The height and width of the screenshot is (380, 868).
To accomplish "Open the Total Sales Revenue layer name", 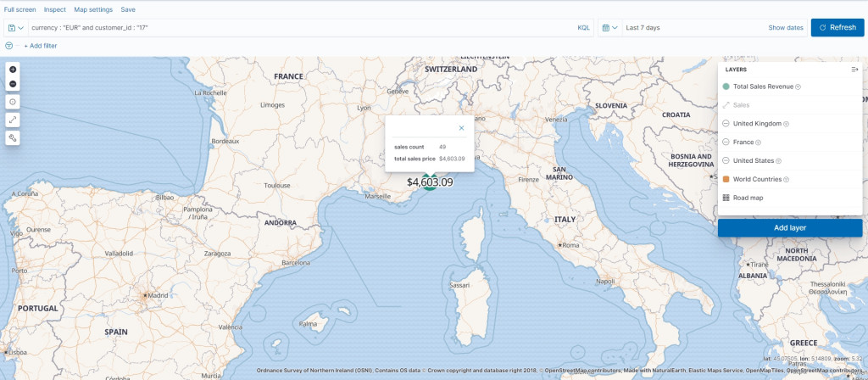I will click(763, 87).
